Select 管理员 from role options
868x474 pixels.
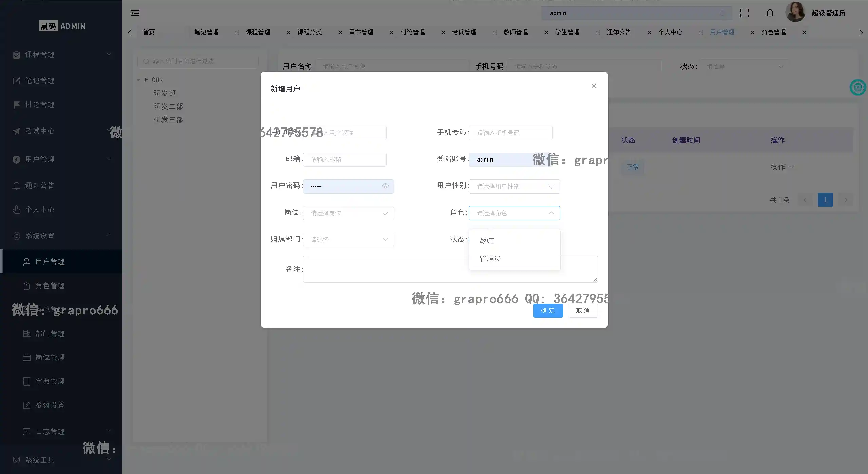coord(490,259)
